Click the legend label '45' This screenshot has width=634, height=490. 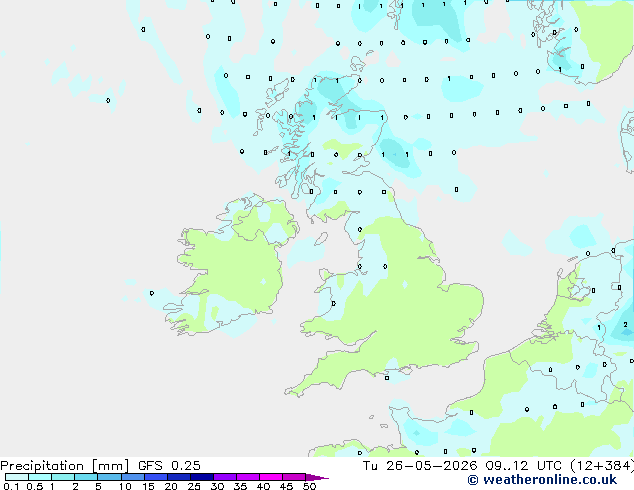click(286, 486)
